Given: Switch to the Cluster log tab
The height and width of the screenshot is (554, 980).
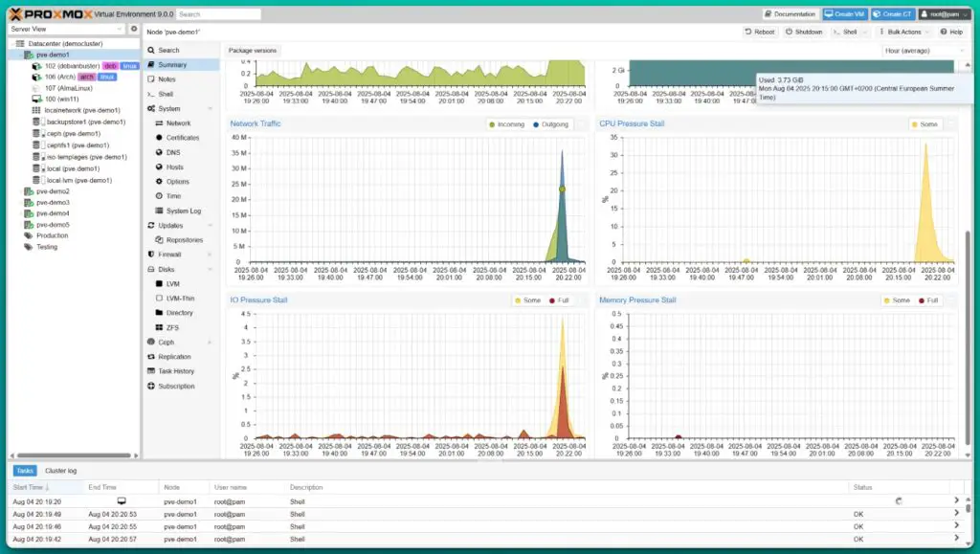Looking at the screenshot, I should [x=60, y=471].
